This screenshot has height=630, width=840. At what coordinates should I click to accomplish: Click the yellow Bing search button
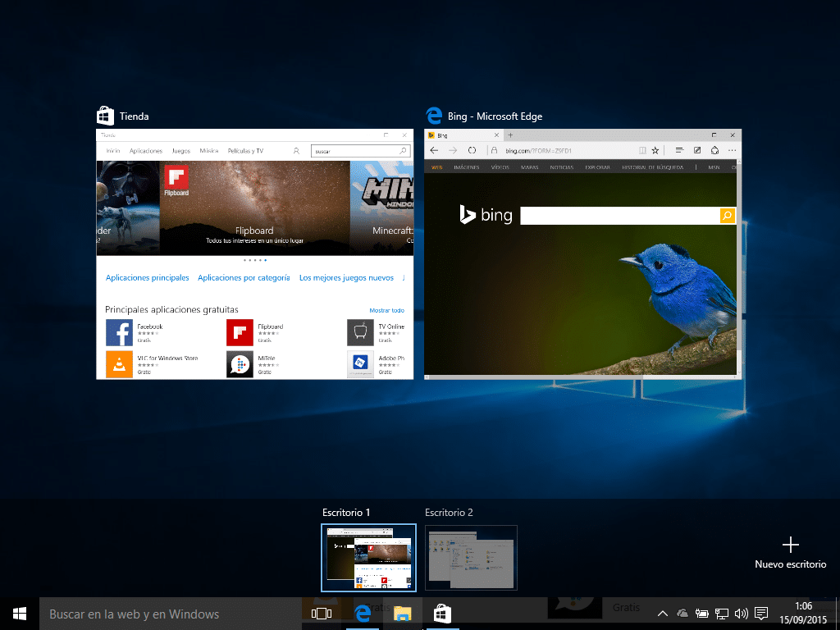click(727, 216)
